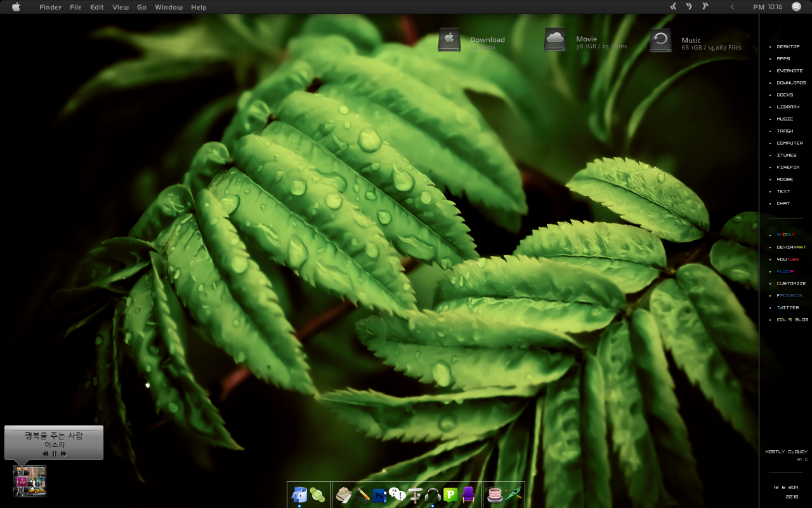Open the View menu

tap(121, 7)
